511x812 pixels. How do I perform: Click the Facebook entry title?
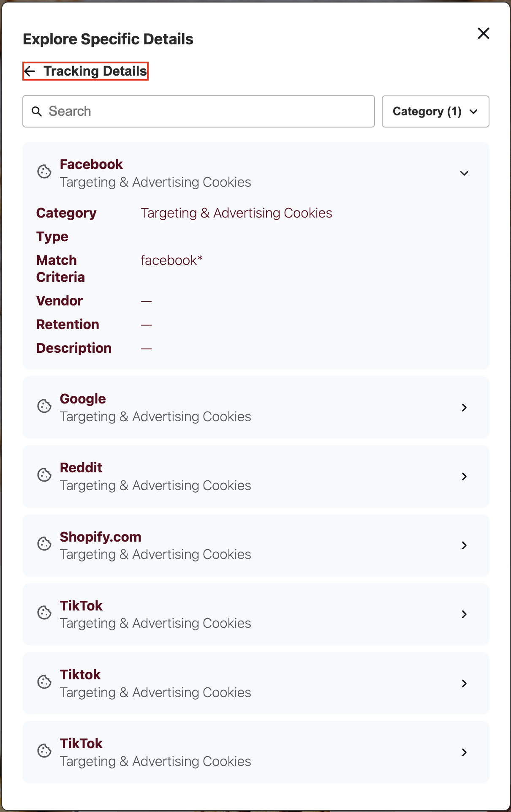click(x=91, y=164)
